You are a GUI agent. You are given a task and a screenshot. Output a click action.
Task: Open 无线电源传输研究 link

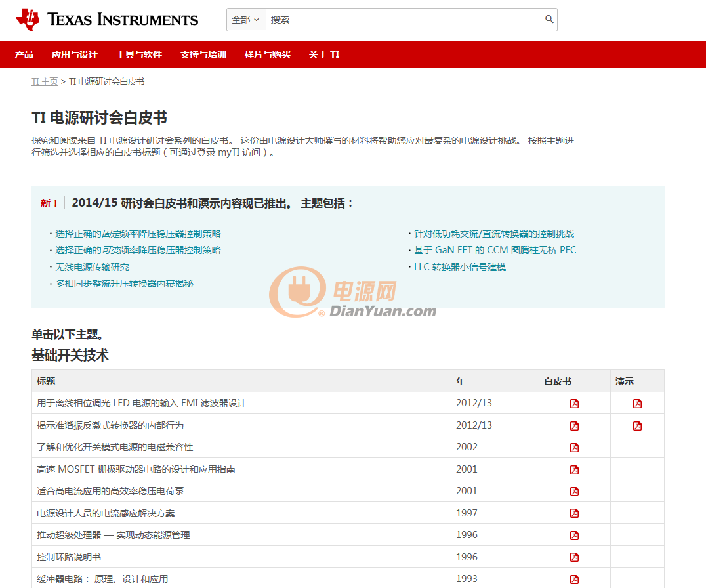[x=93, y=267]
